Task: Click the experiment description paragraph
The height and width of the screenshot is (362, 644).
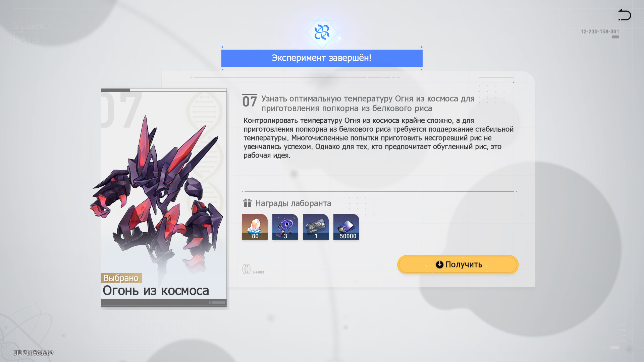Action: tap(378, 138)
